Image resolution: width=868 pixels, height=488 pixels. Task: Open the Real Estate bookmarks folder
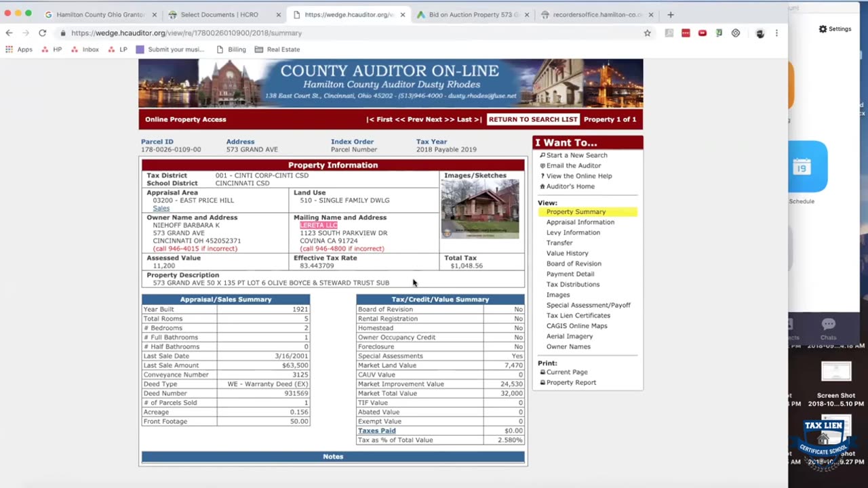point(277,49)
